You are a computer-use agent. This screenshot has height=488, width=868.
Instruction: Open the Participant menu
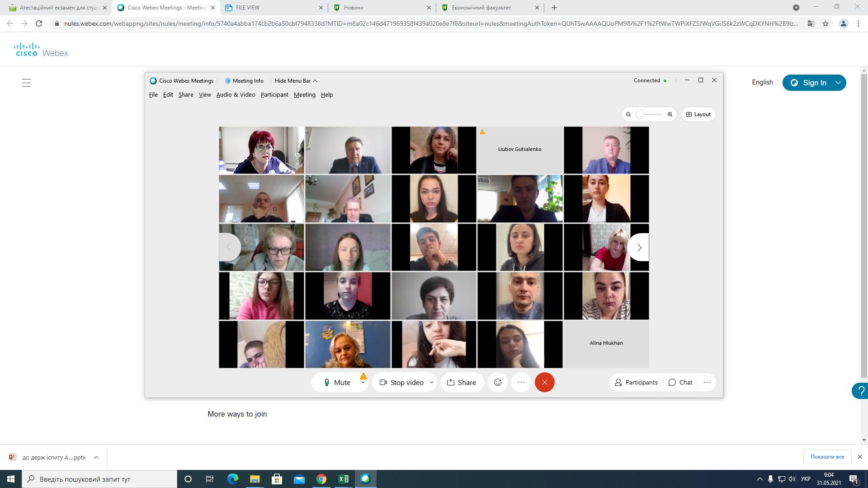click(x=274, y=94)
